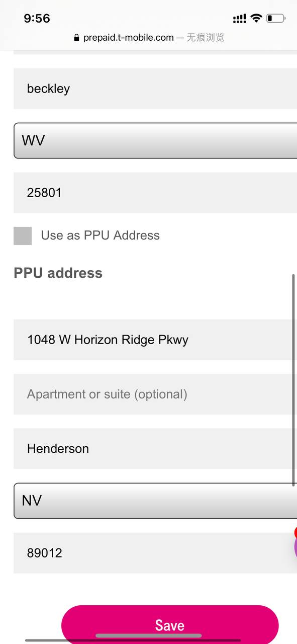Edit the beckley city field

[155, 89]
